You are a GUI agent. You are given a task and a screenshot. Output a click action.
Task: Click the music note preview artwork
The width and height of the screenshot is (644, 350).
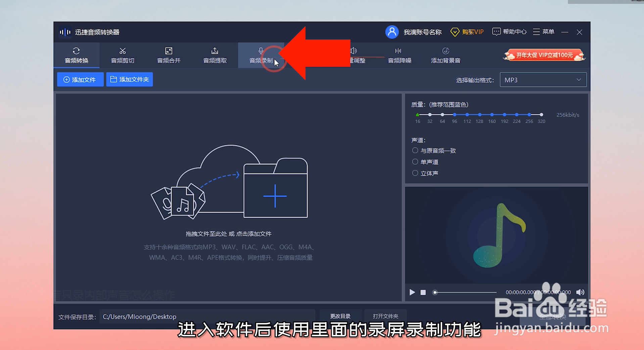tap(499, 235)
